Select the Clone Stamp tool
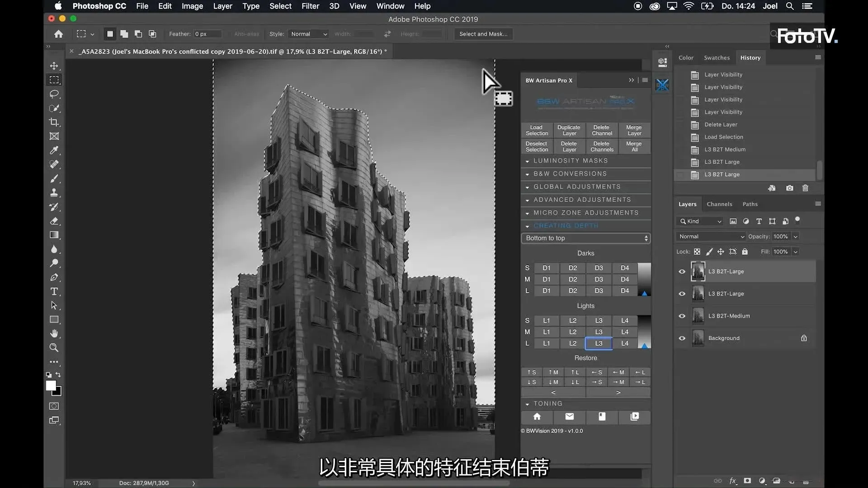Screen dimensions: 868x488 (x=54, y=192)
